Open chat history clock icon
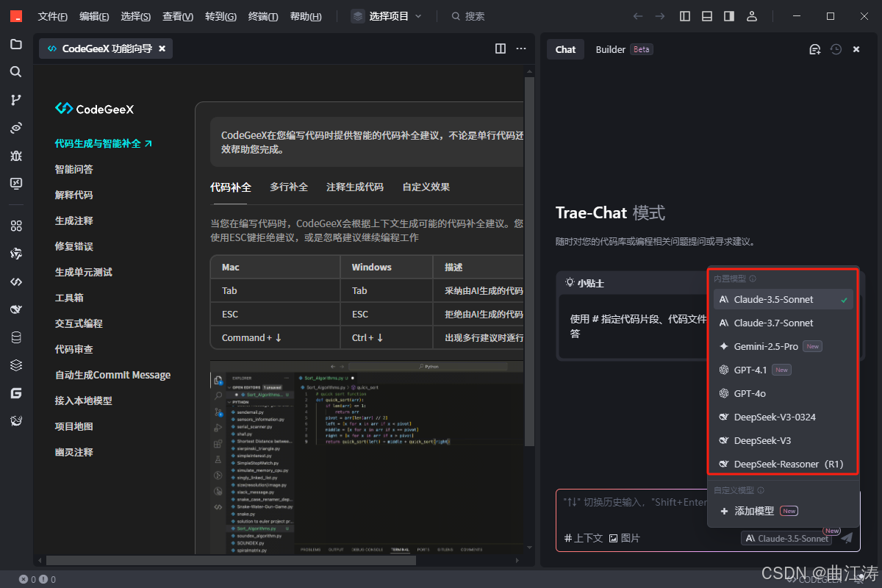 point(836,49)
